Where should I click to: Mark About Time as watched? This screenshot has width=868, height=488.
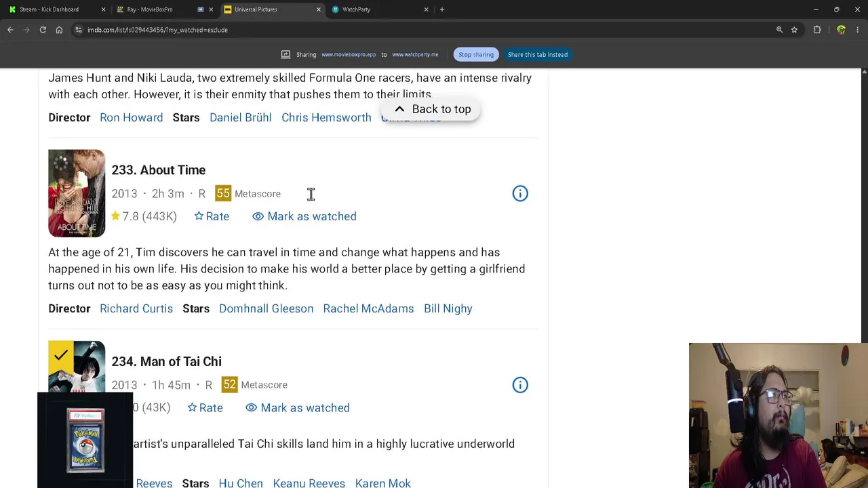coord(304,216)
